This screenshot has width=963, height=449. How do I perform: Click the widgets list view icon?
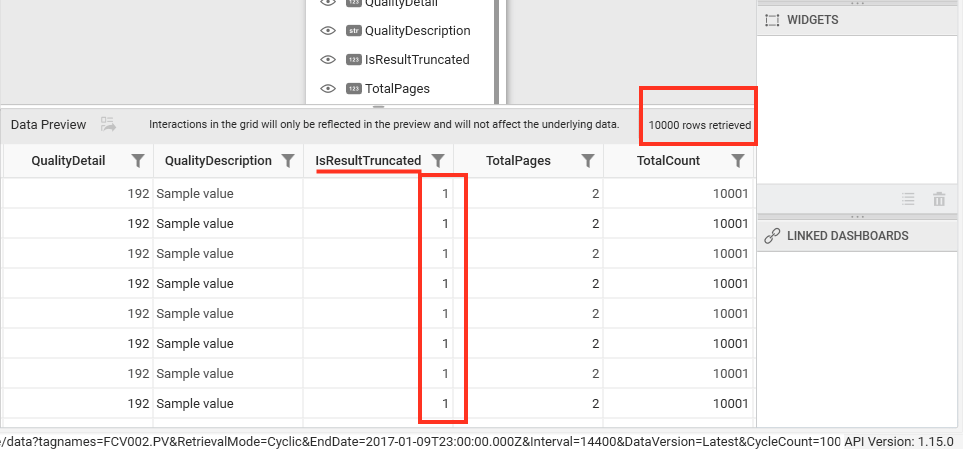pos(908,199)
